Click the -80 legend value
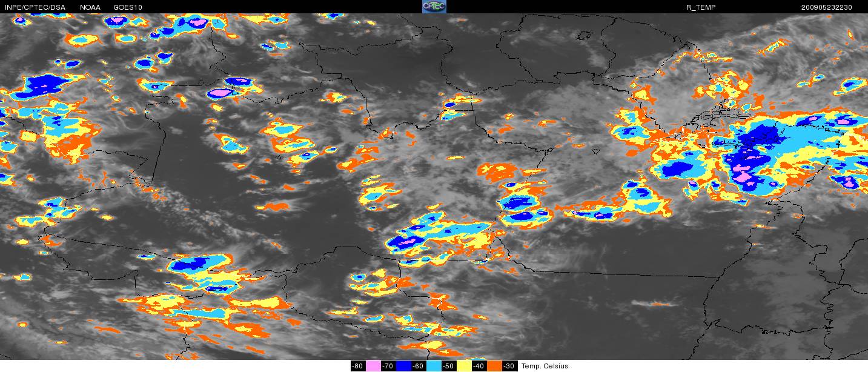This screenshot has height=372, width=868. (358, 366)
